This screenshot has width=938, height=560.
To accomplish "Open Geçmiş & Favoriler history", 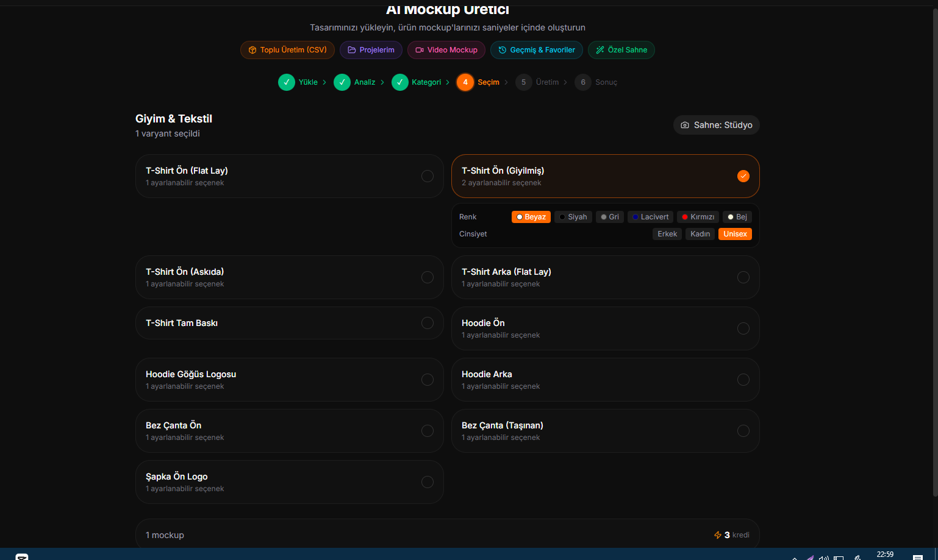I will (537, 50).
